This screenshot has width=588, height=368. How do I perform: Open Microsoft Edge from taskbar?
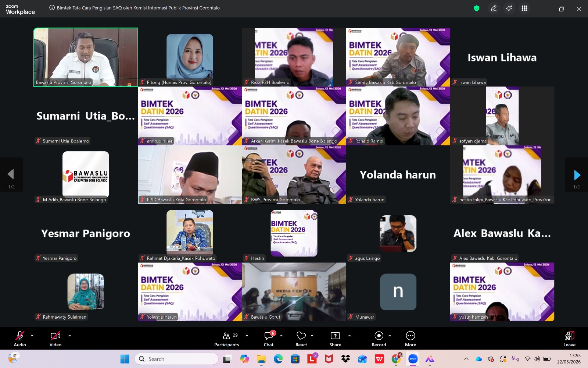coord(278,359)
